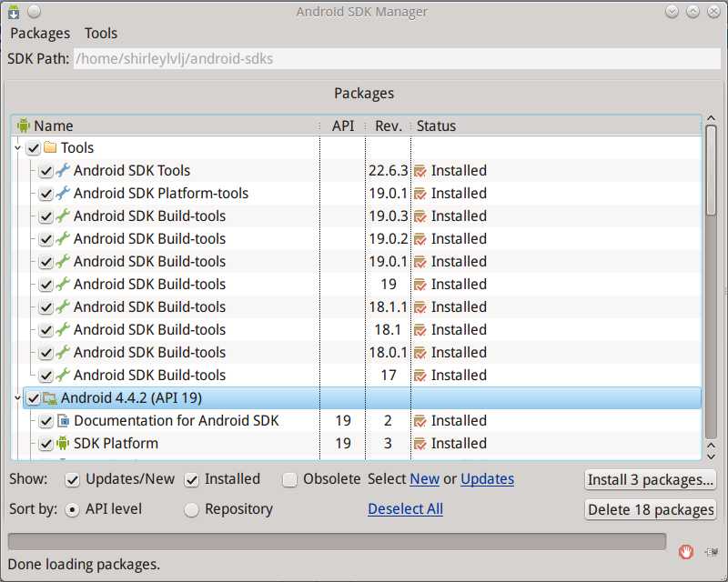
Task: Click installed status icon for SDK Platform row
Action: click(420, 444)
